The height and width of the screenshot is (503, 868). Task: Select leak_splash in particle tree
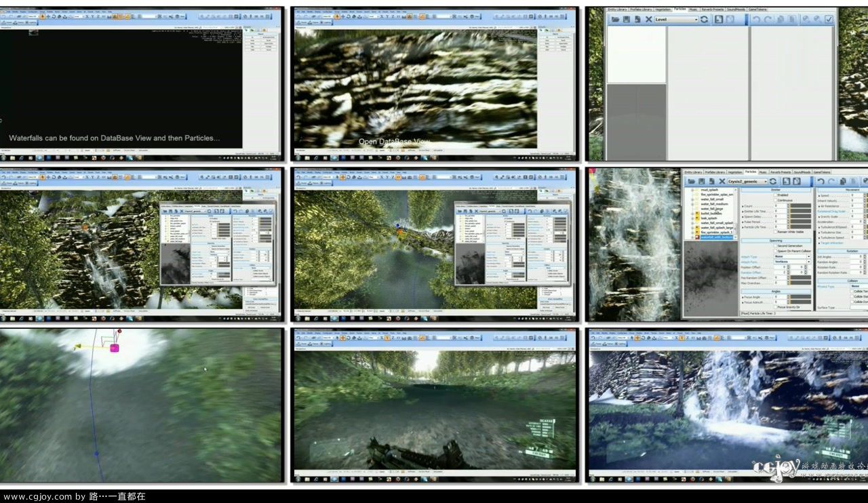tap(709, 218)
